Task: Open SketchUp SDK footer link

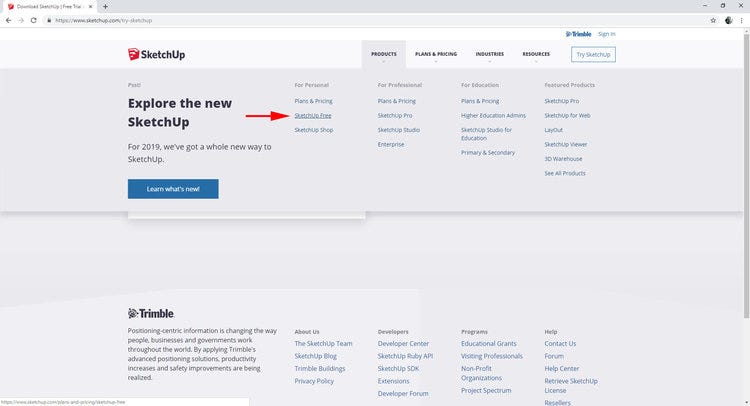Action: [x=398, y=368]
